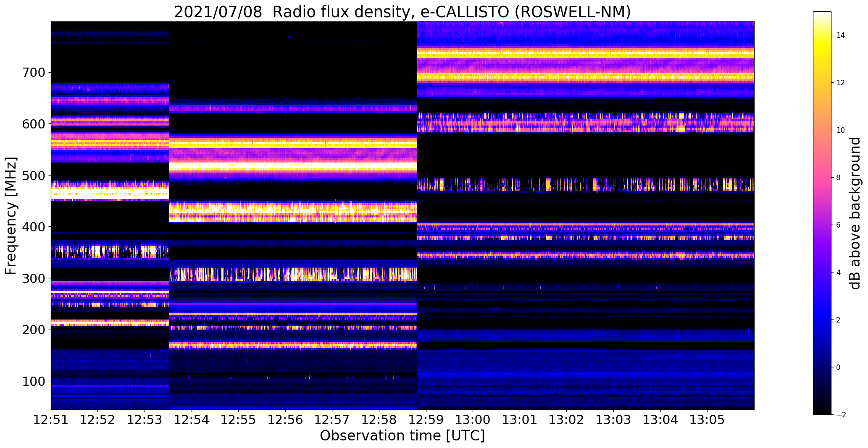Screen dimensions: 868x448
Task: Click the 13:00 time tick label
Action: pos(473,420)
